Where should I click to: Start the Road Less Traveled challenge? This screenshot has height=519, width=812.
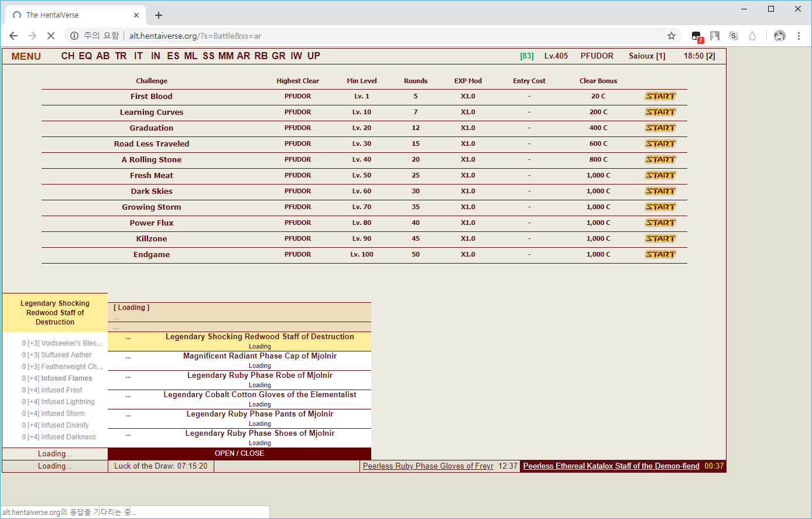(660, 144)
